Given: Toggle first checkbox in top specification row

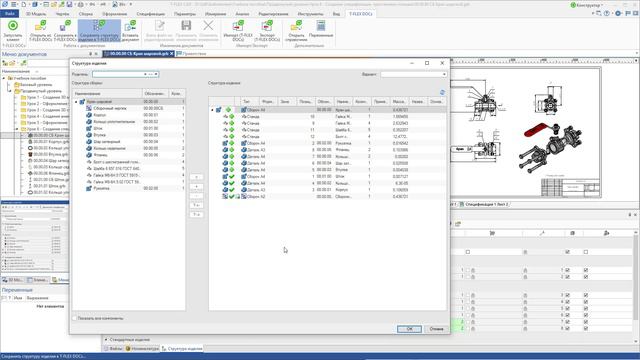Looking at the screenshot, I should 468,252.
